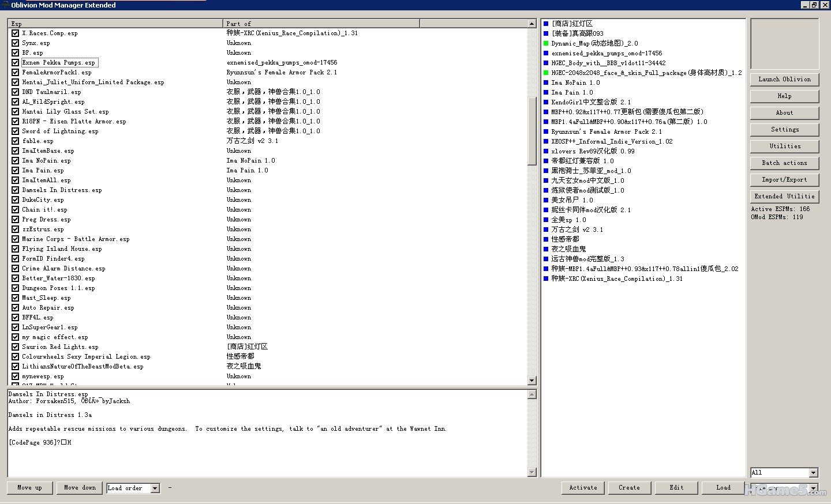Click the Create omod button

[x=629, y=488]
